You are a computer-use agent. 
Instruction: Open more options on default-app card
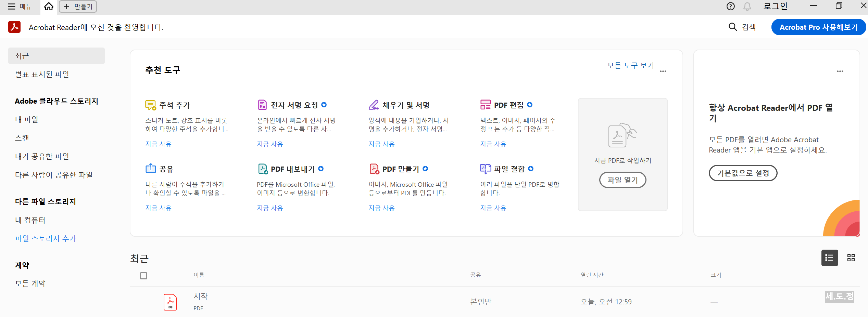tap(840, 71)
